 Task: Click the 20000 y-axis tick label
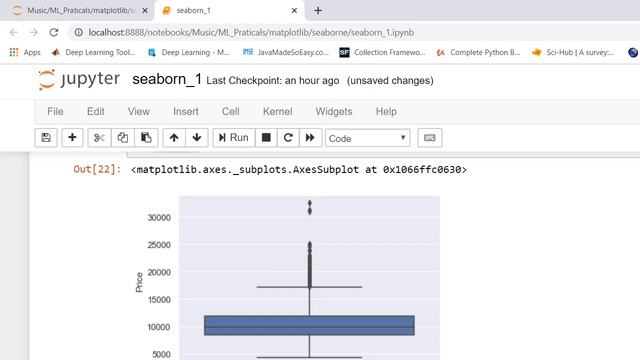pos(159,272)
